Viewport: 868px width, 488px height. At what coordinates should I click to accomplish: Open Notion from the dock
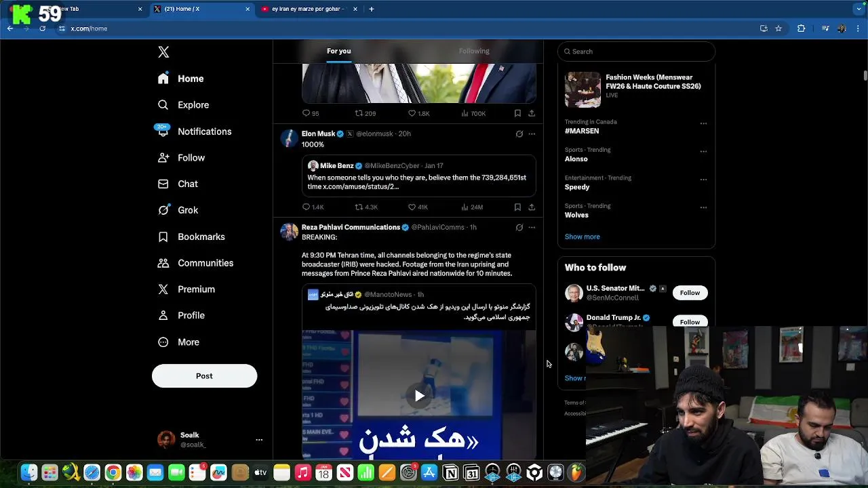(x=450, y=473)
